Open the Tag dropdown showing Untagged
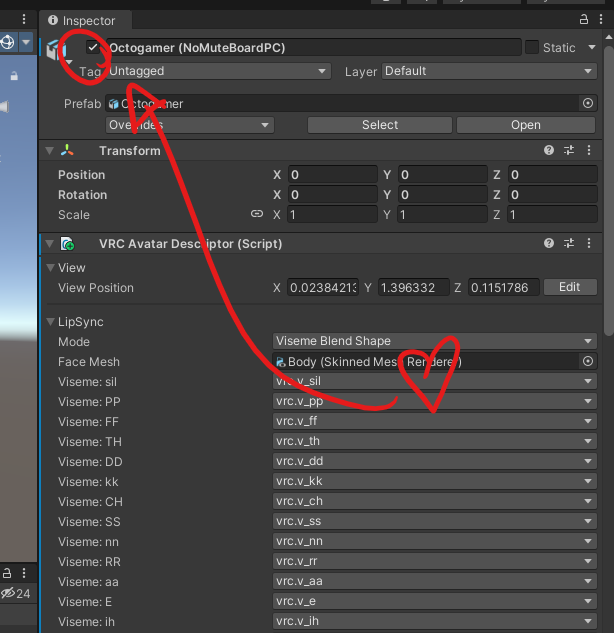 [218, 71]
